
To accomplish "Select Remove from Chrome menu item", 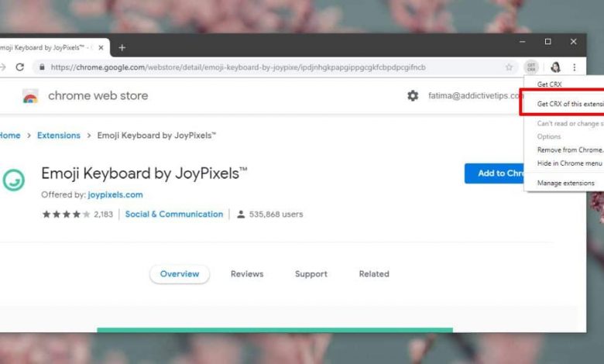I will point(569,149).
